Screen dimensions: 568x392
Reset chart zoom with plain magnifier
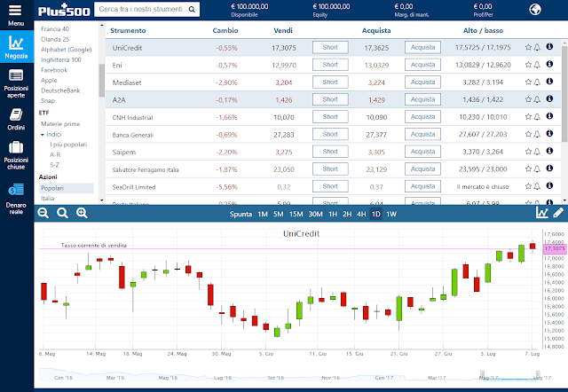pos(62,213)
